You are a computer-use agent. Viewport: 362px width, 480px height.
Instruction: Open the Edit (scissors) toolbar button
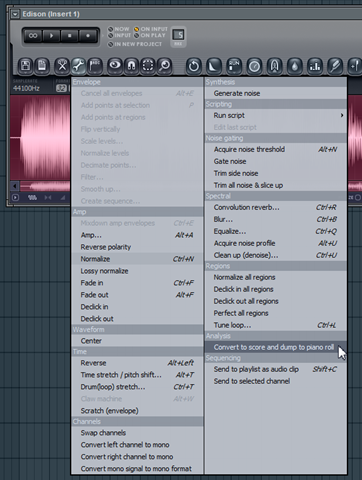[x=62, y=66]
